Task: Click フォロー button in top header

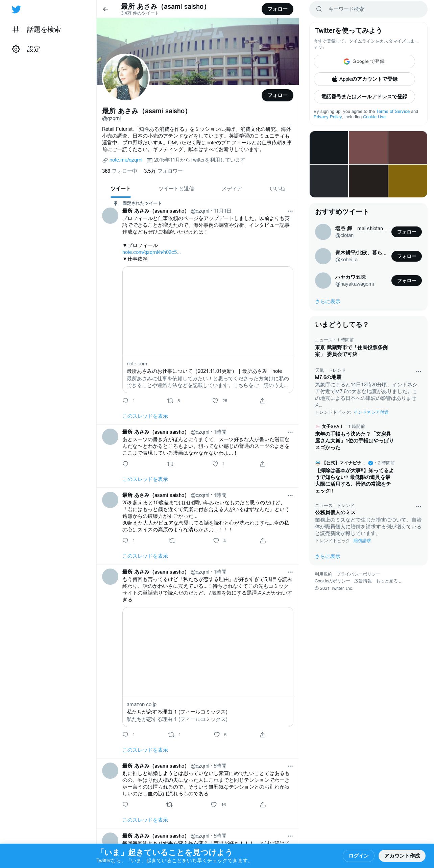Action: click(x=278, y=9)
